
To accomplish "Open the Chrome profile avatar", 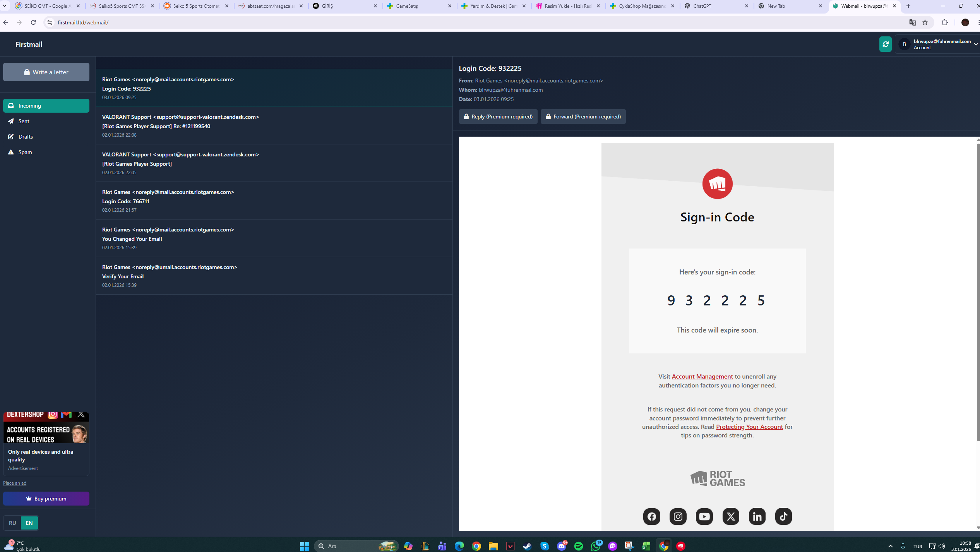I will point(965,22).
